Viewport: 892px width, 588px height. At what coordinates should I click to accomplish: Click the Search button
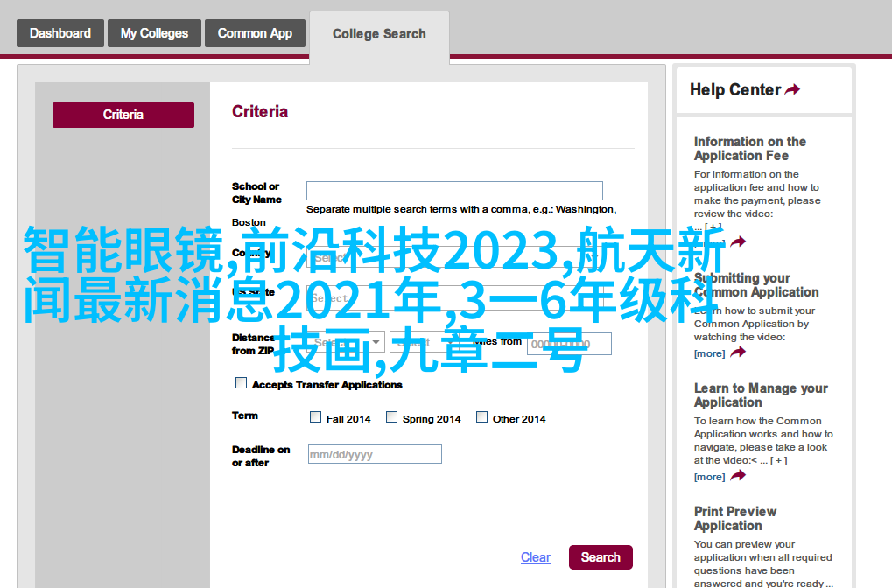(x=601, y=557)
